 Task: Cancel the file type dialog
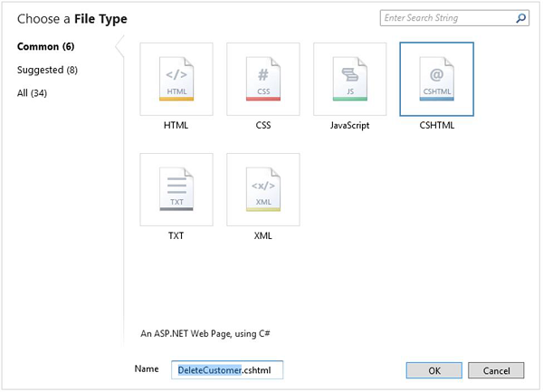496,370
